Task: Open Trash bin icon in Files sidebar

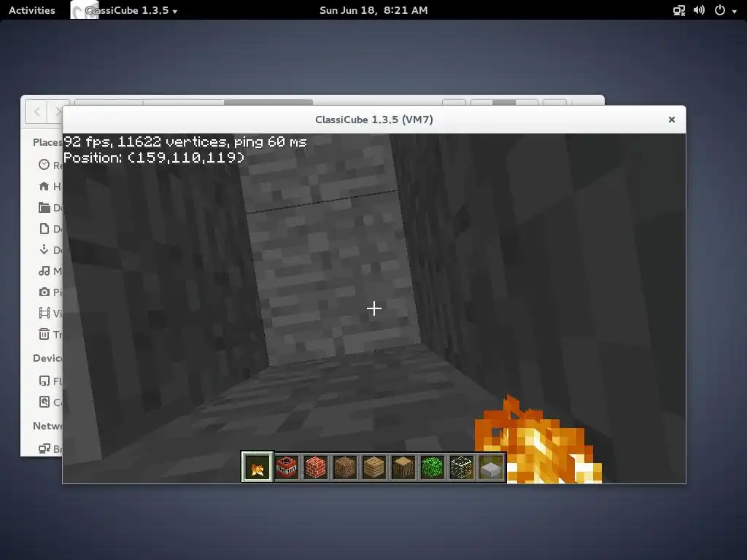Action: point(44,334)
